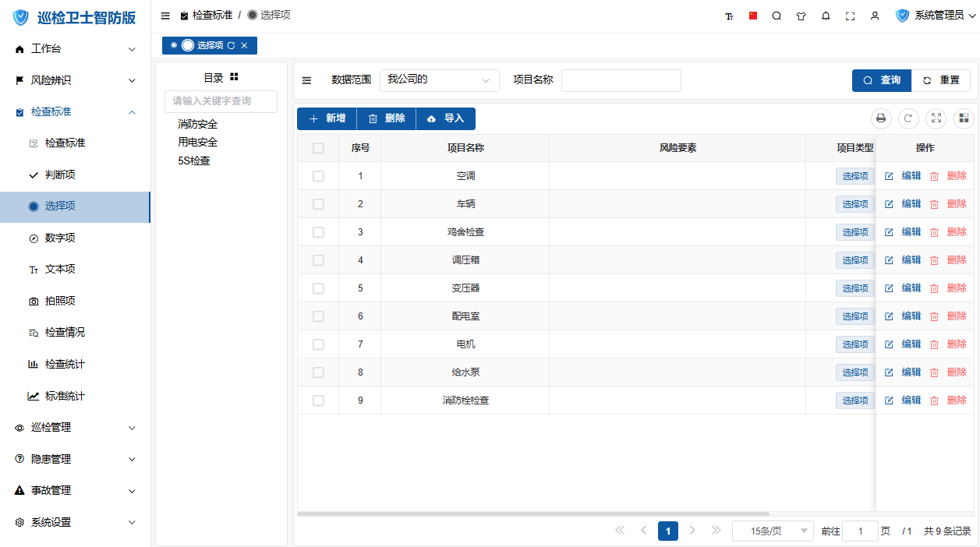Open the header search magnifier icon

777,16
